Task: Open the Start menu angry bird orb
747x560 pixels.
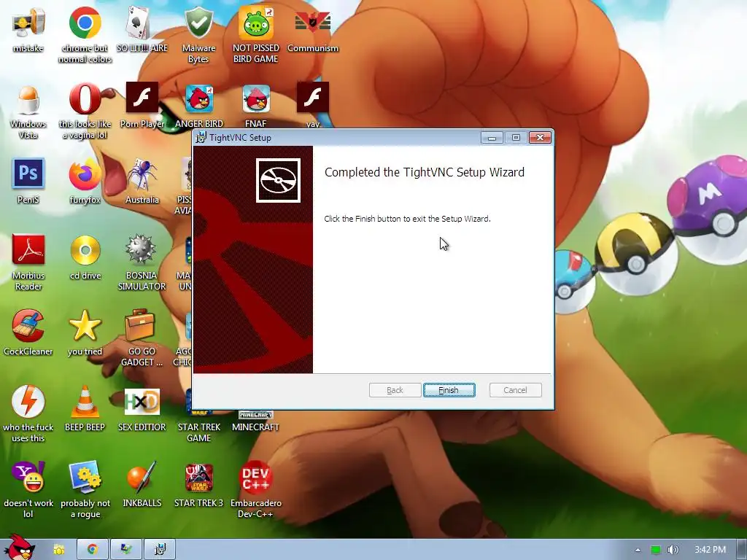Action: pyautogui.click(x=19, y=548)
